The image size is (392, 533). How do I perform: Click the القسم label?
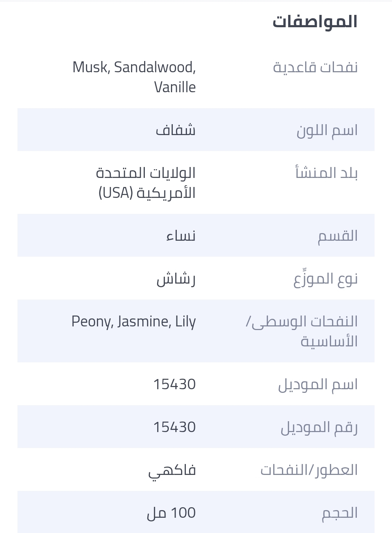tap(338, 236)
